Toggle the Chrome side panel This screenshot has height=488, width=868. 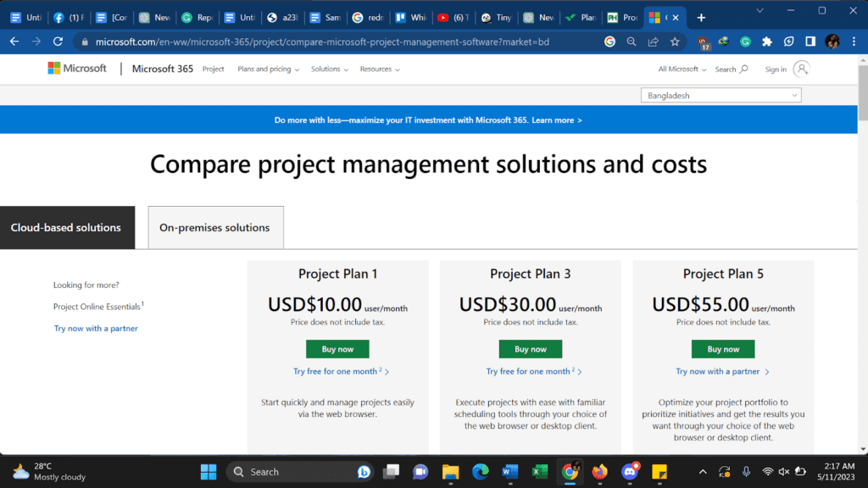pyautogui.click(x=810, y=42)
